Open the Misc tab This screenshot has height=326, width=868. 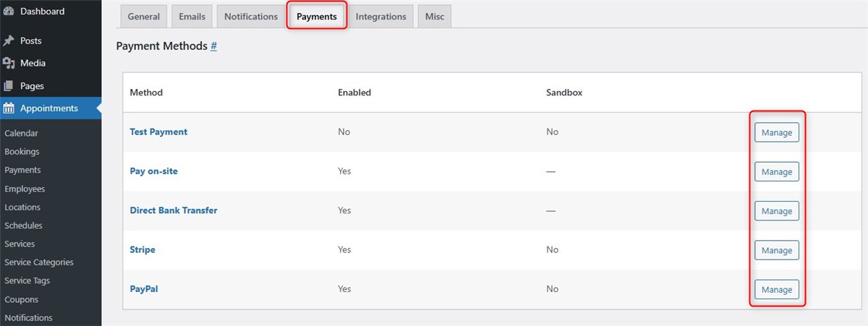pos(435,17)
